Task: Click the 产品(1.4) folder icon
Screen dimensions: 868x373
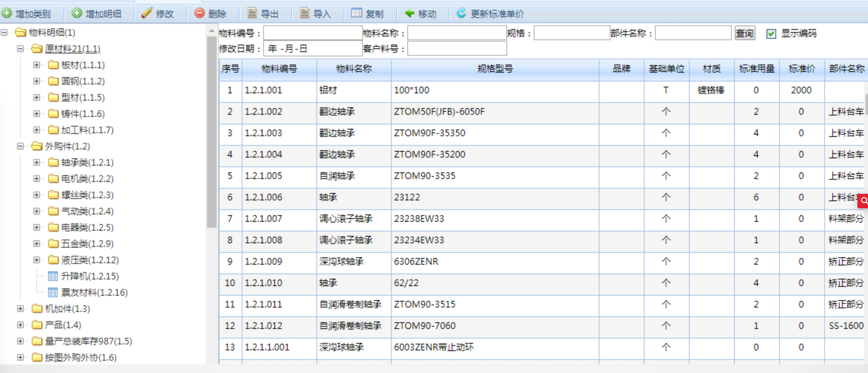Action: 37,325
